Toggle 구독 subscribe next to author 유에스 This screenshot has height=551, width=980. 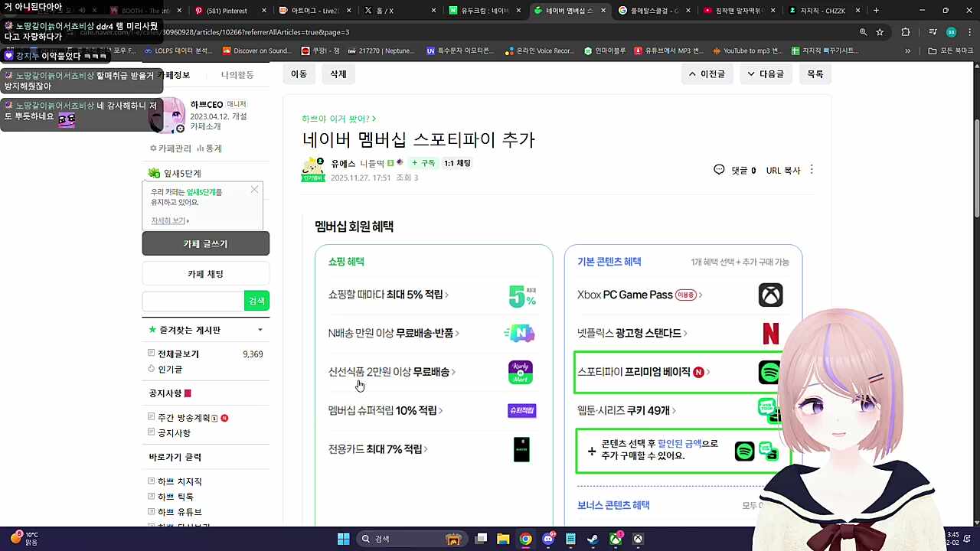[x=423, y=162]
